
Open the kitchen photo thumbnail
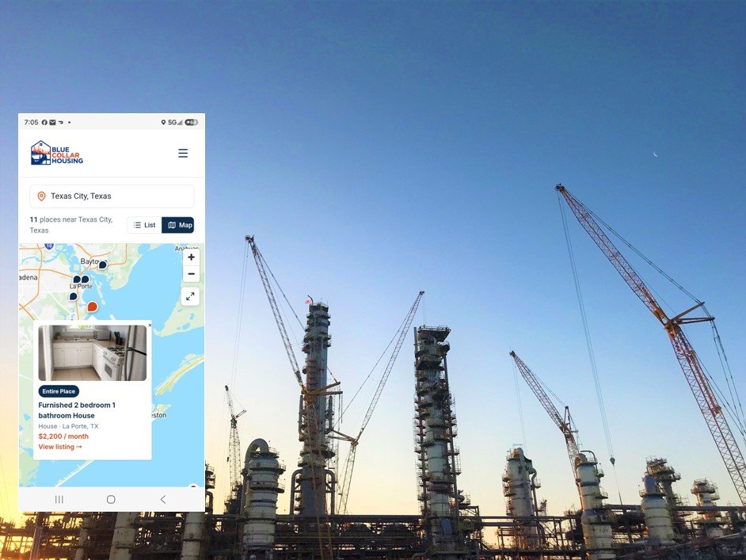point(93,353)
